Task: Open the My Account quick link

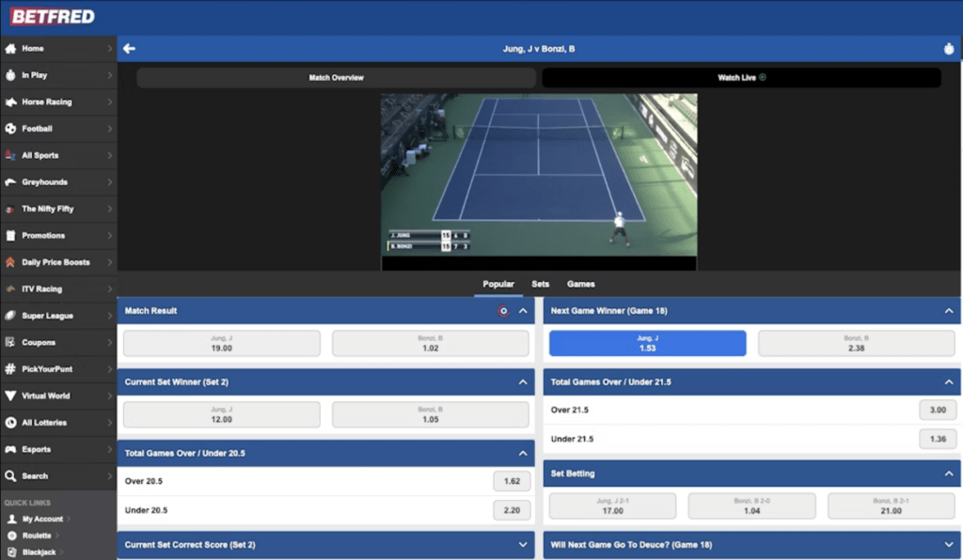Action: (x=42, y=519)
